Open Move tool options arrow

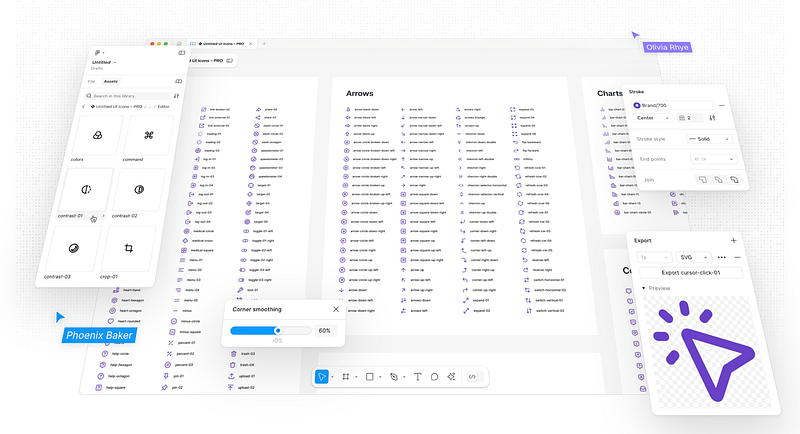[332, 377]
